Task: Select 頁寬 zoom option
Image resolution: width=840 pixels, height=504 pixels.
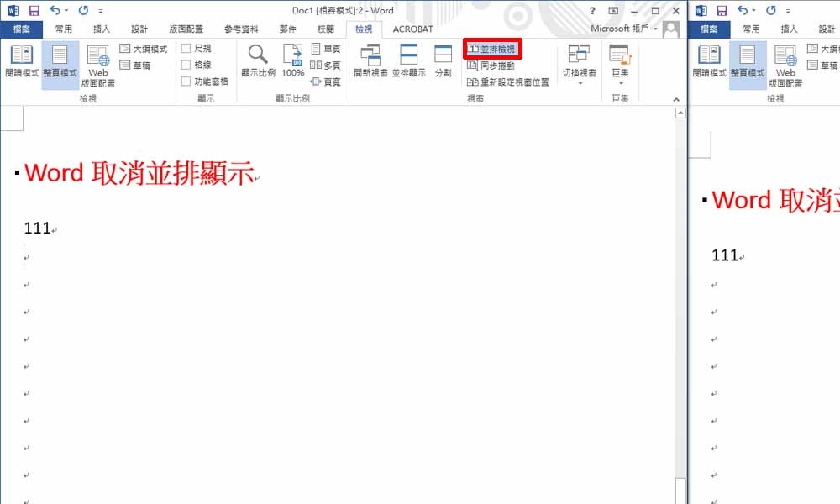Action: pos(326,82)
